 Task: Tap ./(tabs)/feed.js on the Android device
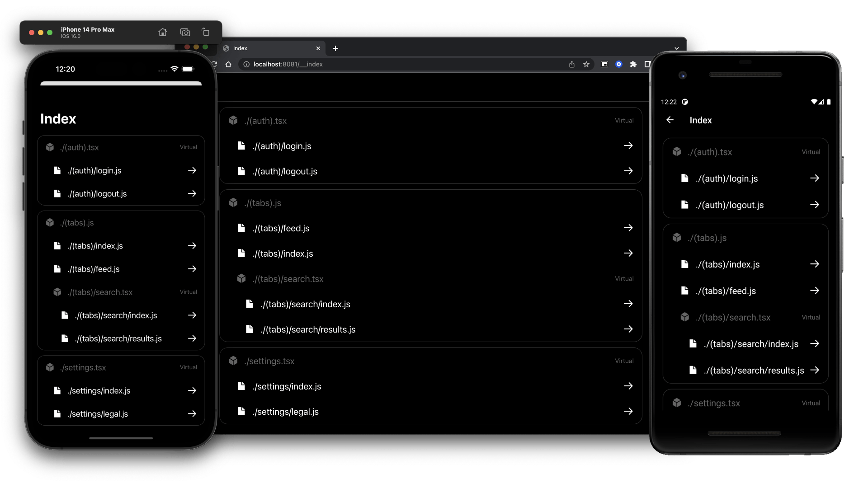click(726, 291)
